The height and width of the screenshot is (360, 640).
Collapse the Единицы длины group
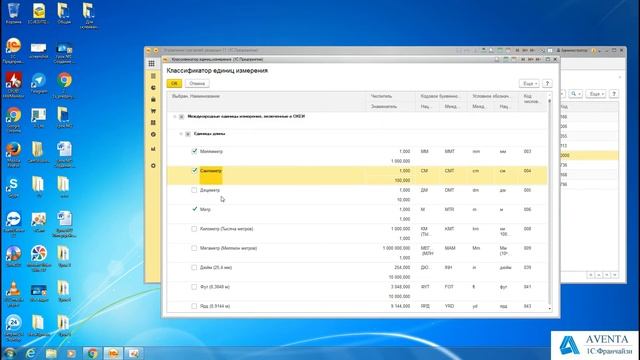click(x=181, y=134)
